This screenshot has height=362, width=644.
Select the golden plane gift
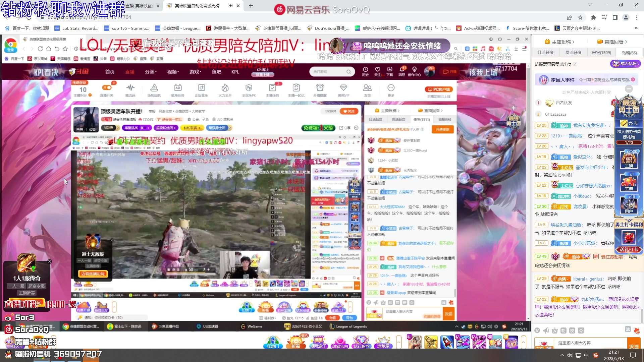pyautogui.click(x=431, y=342)
